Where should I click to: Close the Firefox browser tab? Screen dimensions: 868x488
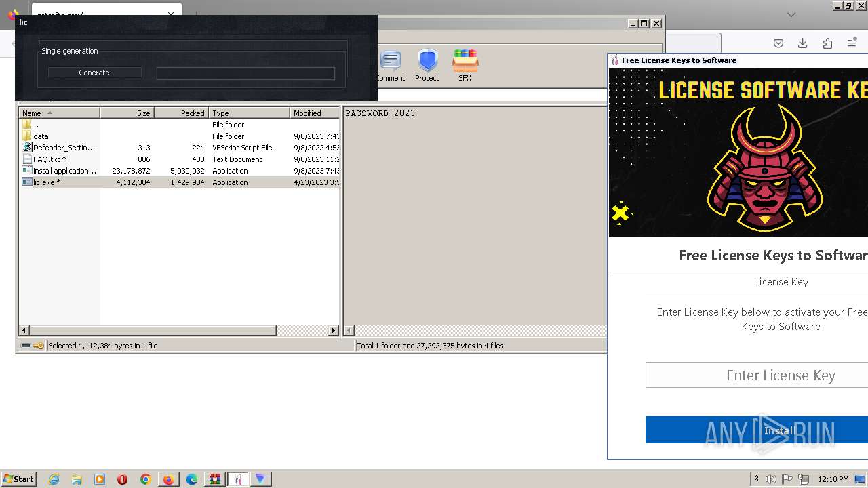click(171, 14)
